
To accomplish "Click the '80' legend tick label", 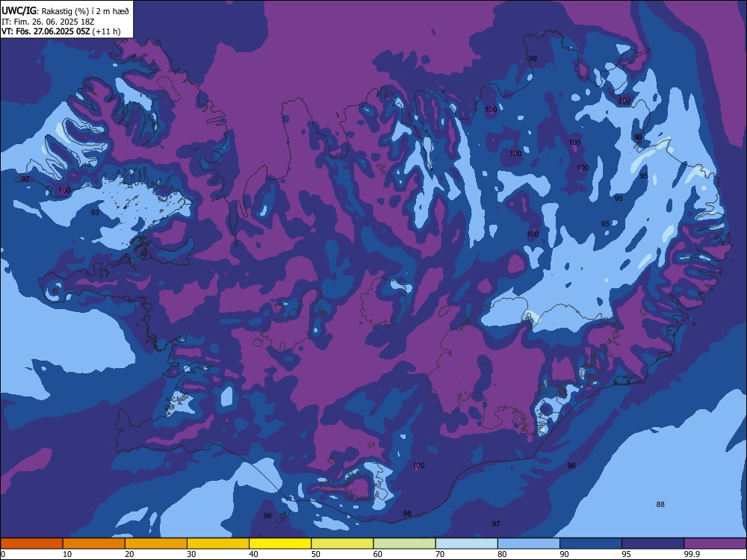I will [502, 554].
